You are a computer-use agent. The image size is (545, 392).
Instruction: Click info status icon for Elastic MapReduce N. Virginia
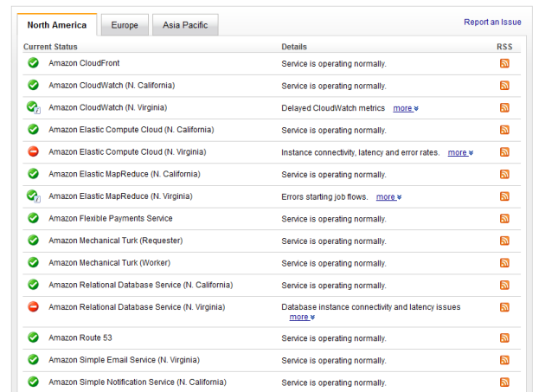point(34,196)
